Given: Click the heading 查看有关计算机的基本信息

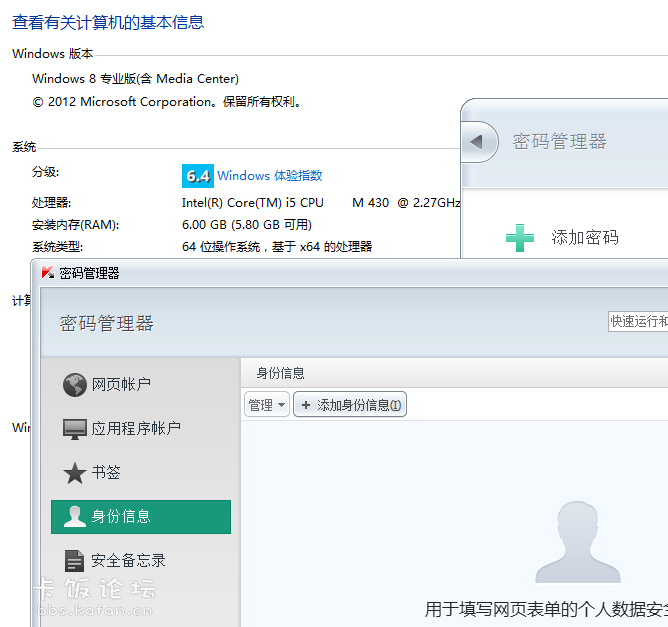Looking at the screenshot, I should point(108,22).
